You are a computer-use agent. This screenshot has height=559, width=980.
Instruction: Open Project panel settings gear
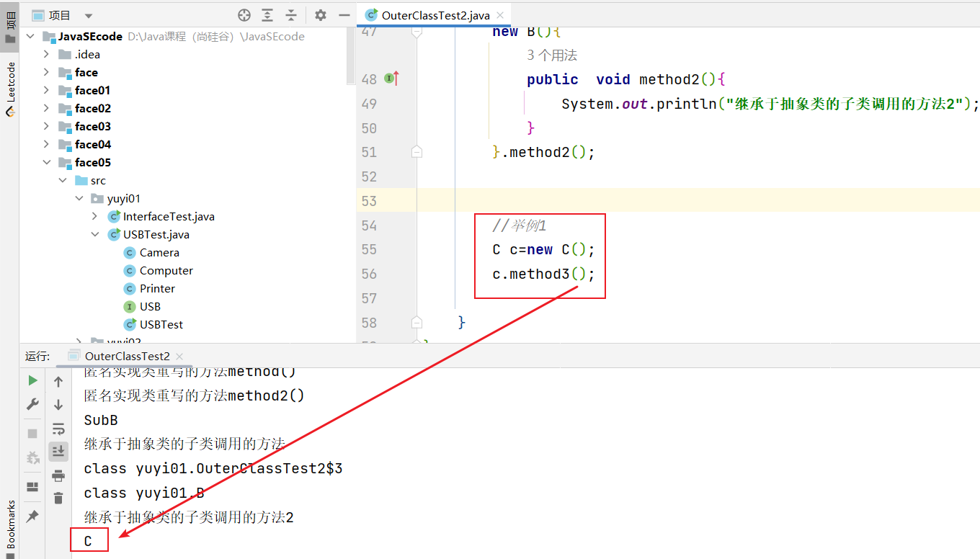[321, 15]
